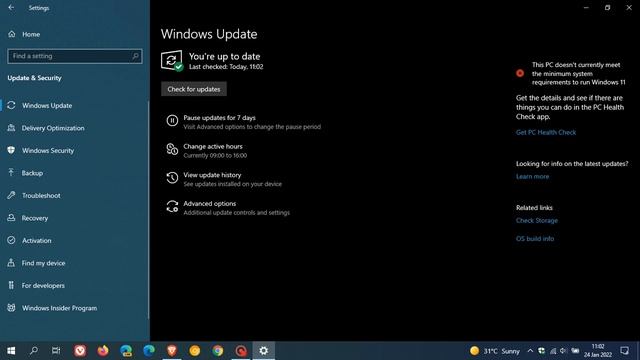This screenshot has width=640, height=360.
Task: Open Brave browser on taskbar
Action: click(172, 351)
